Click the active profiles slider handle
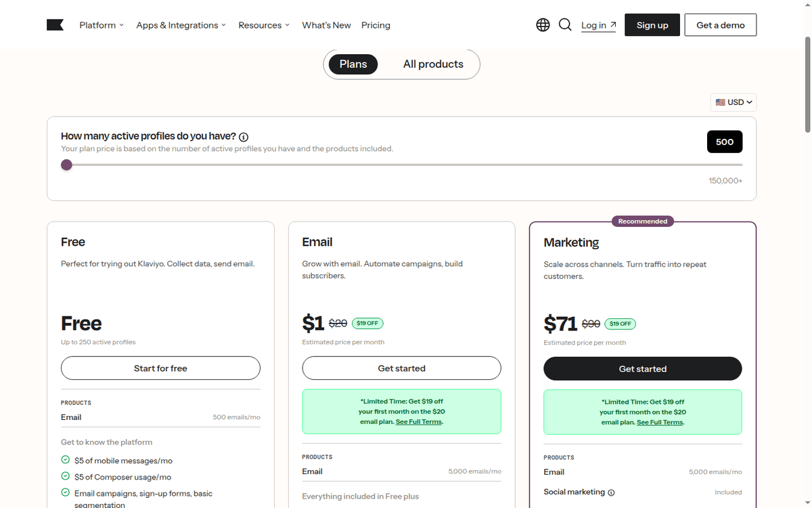Viewport: 812px width, 508px height. [x=66, y=165]
